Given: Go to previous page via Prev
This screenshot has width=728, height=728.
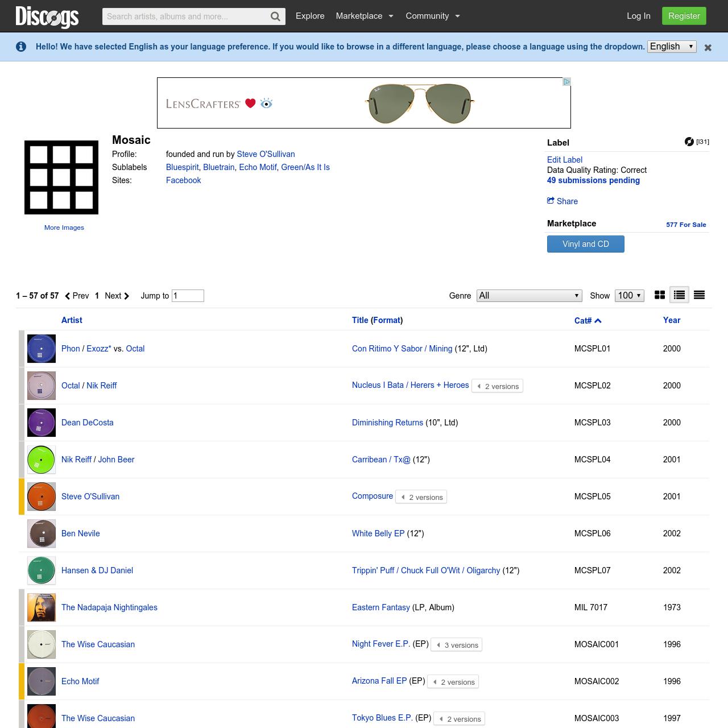Looking at the screenshot, I should pyautogui.click(x=77, y=296).
